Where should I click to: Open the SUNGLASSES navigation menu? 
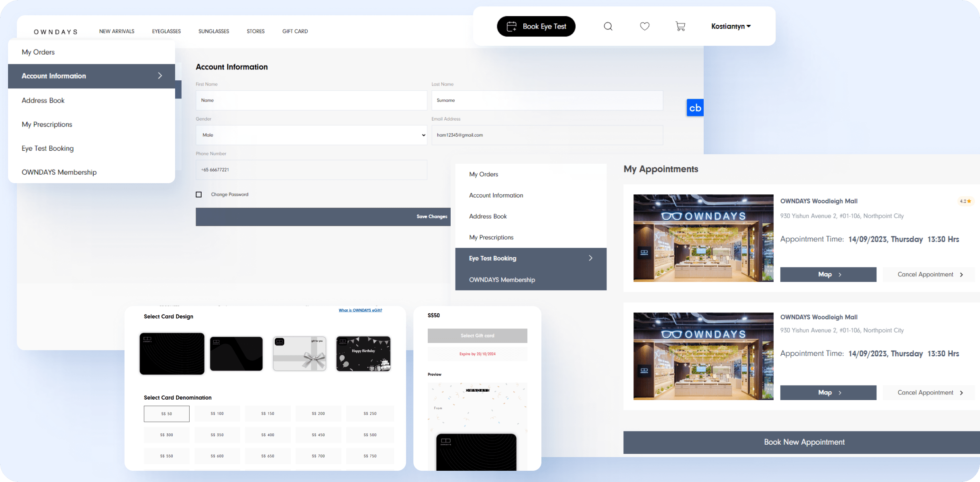point(214,31)
